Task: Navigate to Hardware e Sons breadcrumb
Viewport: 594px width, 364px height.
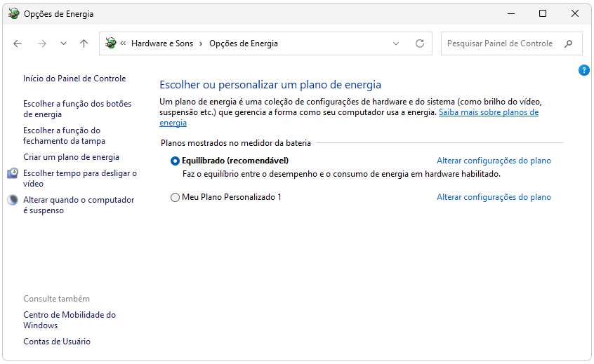Action: (x=162, y=43)
